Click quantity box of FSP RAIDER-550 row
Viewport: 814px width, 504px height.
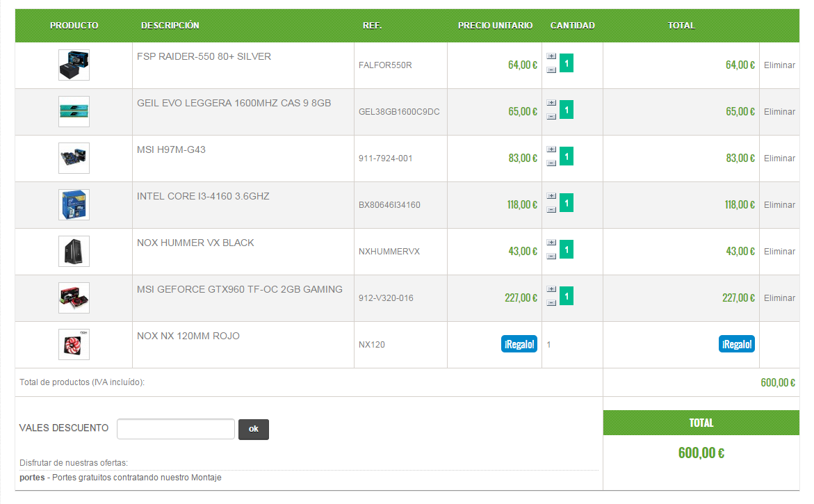567,63
